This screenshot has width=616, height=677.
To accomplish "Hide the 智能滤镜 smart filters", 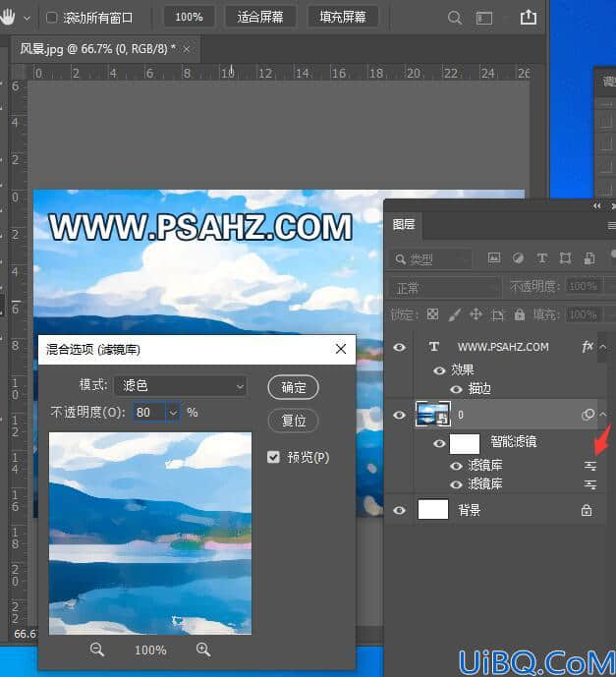I will (439, 443).
